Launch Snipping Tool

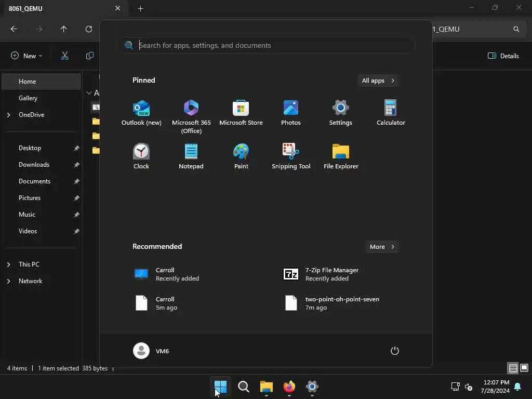click(291, 157)
